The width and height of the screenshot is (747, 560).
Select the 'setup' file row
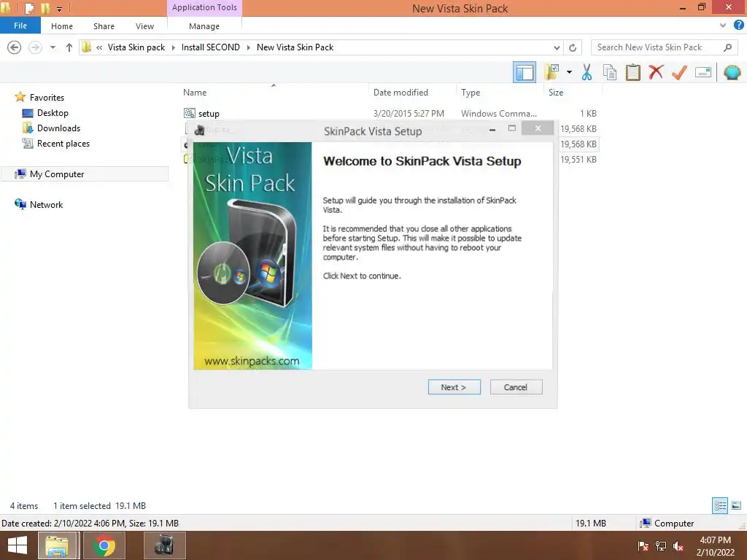390,113
